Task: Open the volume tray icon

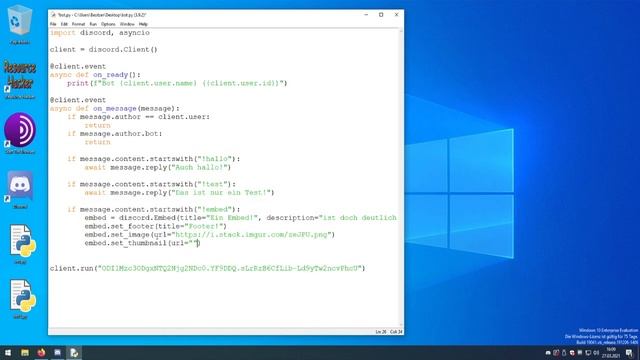Action: [596, 353]
